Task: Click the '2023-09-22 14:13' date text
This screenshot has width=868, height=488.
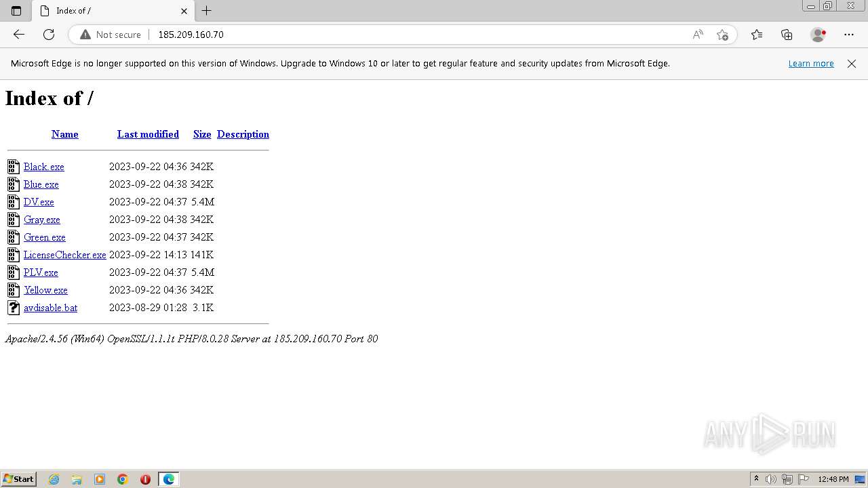Action: 148,255
